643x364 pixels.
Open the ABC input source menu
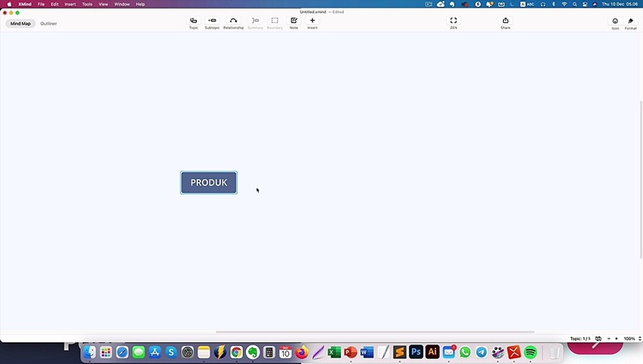(527, 4)
